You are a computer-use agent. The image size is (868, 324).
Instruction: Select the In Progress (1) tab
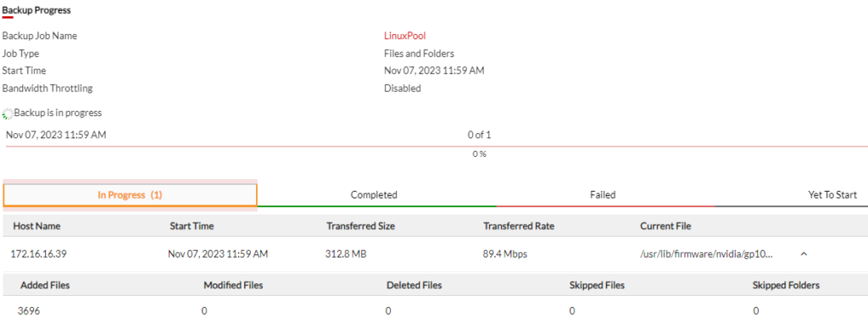(130, 195)
